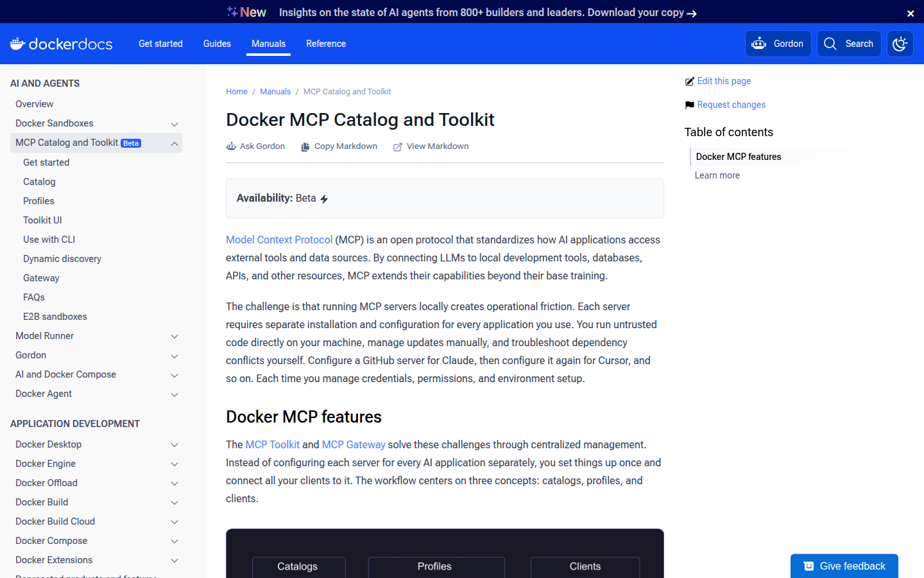Follow the Manuals breadcrumb link
This screenshot has width=924, height=578.
pyautogui.click(x=275, y=92)
